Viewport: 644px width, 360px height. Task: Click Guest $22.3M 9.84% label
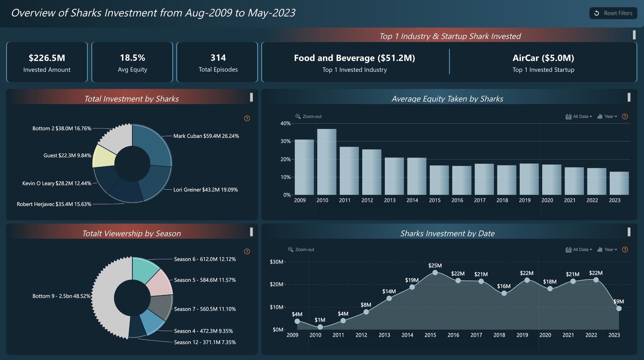67,156
